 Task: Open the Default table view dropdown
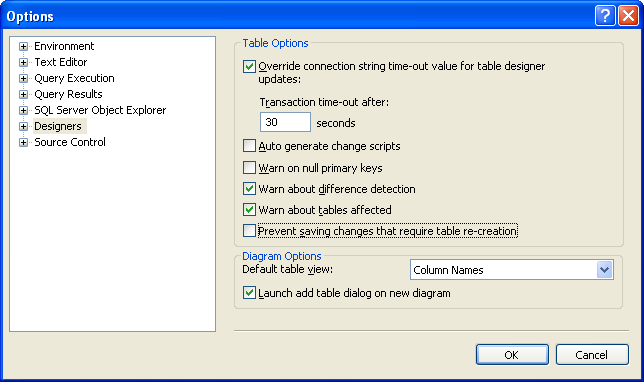[604, 270]
